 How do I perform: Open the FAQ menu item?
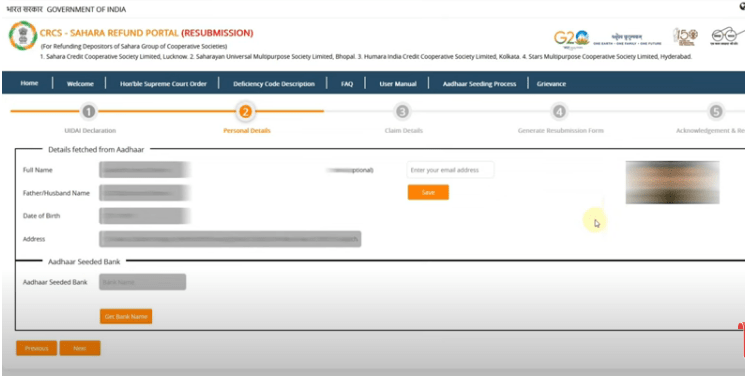click(x=347, y=84)
